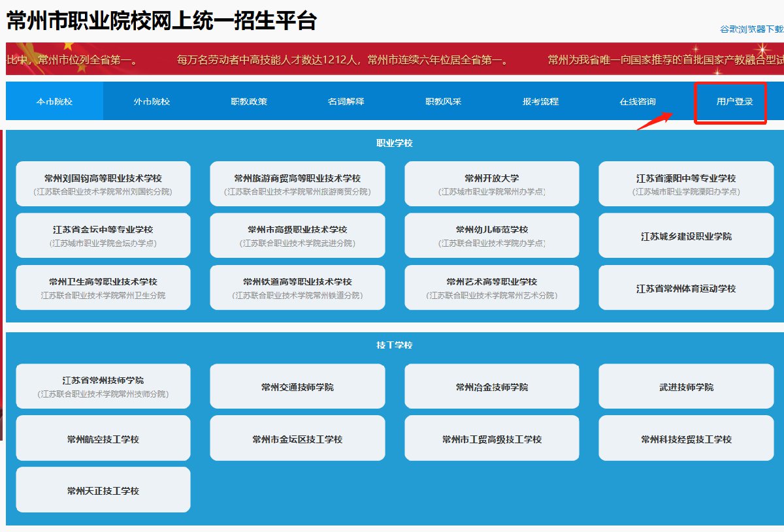Open 在线咨询 from the navigation bar
Viewport: 784px width, 532px height.
point(638,102)
